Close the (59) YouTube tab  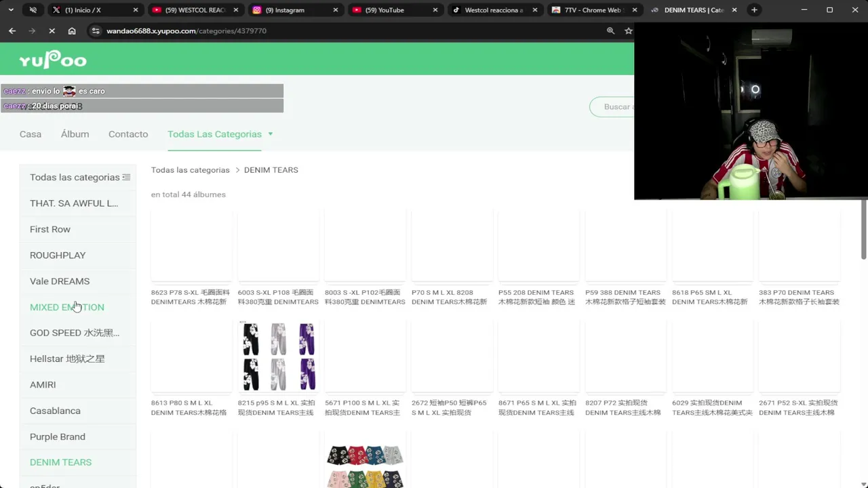pos(435,10)
